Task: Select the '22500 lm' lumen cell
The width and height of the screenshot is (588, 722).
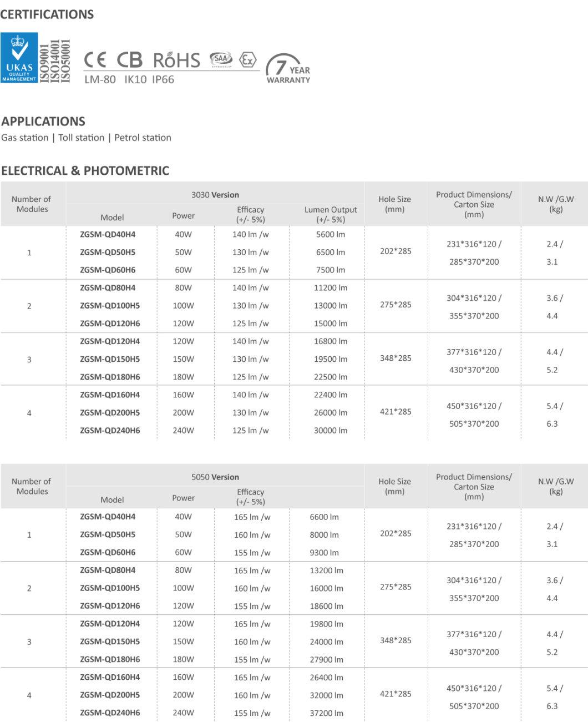Action: (331, 377)
